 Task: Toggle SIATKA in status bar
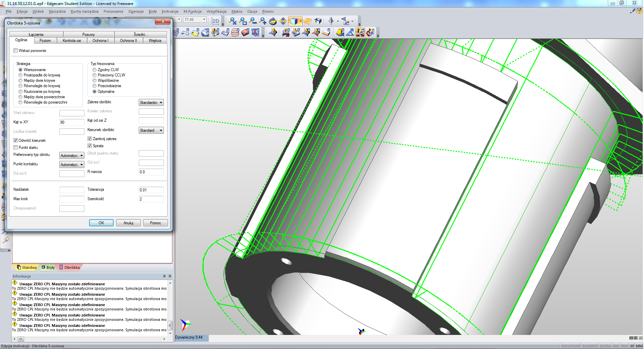[x=605, y=346]
